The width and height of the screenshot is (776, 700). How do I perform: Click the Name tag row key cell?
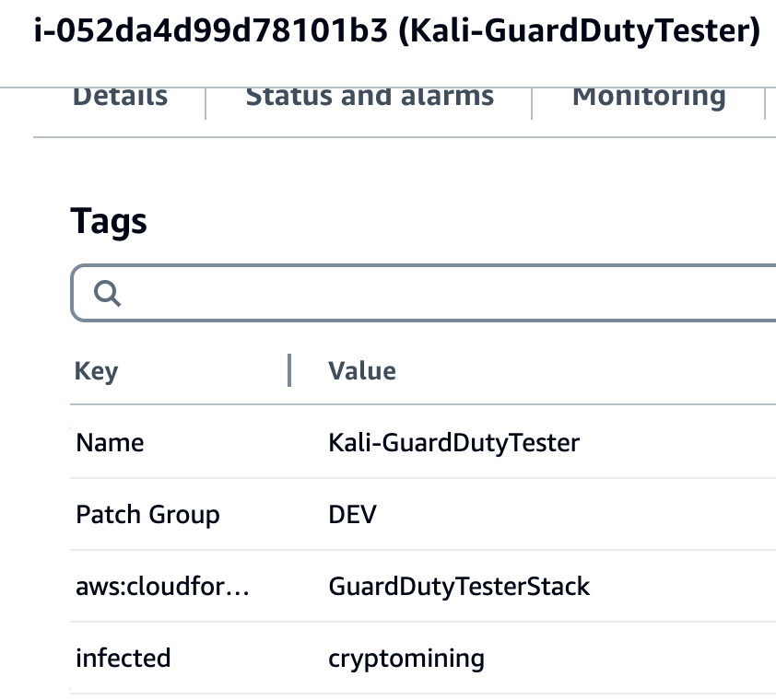pyautogui.click(x=110, y=442)
